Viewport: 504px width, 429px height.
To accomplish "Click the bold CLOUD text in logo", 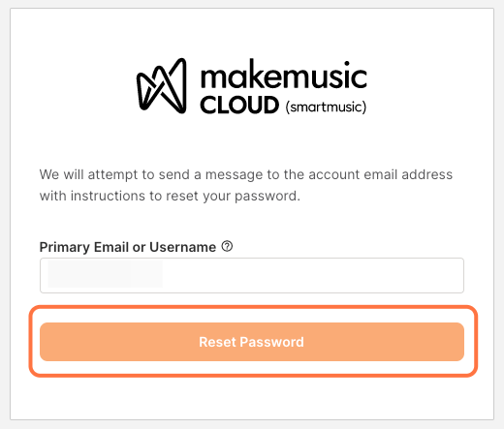I will pos(239,105).
